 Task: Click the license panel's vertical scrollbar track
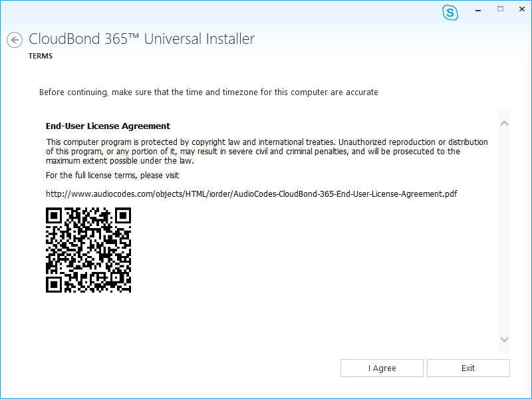coord(504,231)
